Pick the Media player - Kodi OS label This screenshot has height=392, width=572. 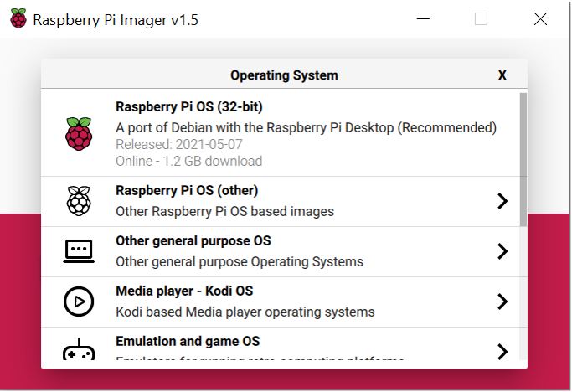click(184, 291)
